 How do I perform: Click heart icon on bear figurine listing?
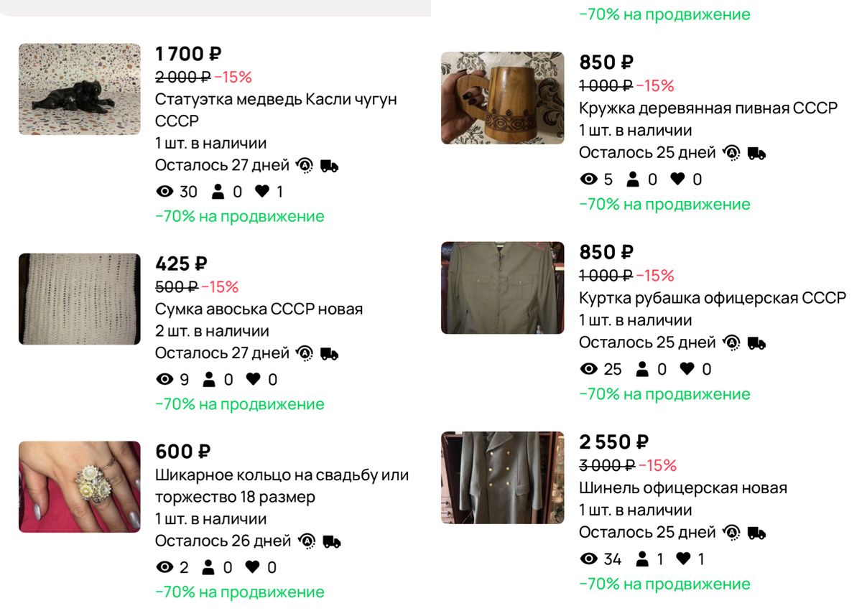point(262,192)
